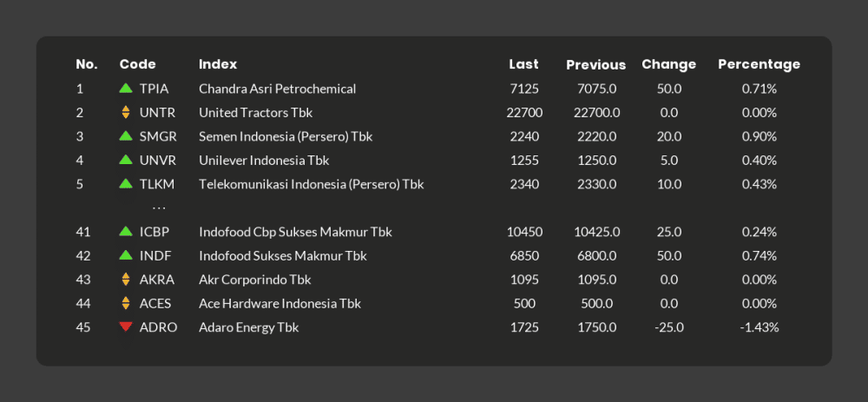Click the green up arrow beside TLKM
868x402 pixels.
[x=126, y=184]
